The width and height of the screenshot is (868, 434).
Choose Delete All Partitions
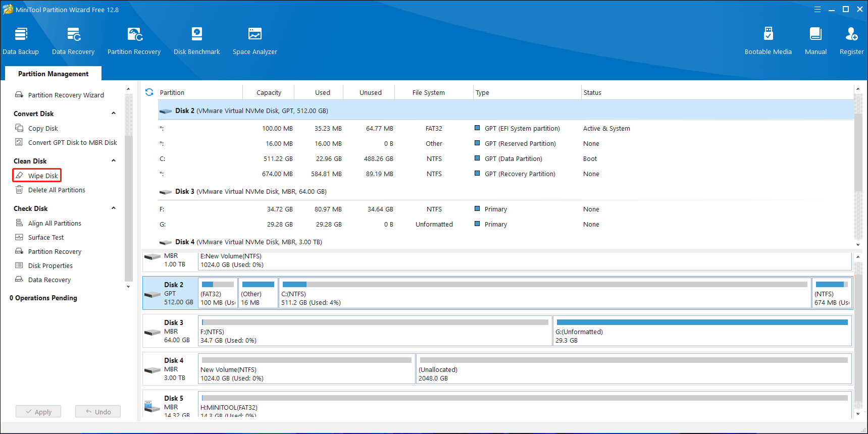[50, 190]
